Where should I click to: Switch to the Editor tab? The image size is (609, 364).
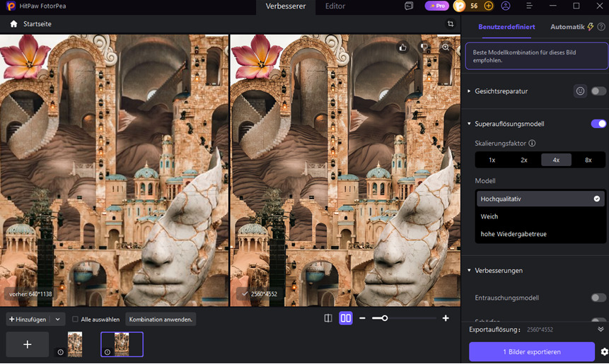(335, 6)
